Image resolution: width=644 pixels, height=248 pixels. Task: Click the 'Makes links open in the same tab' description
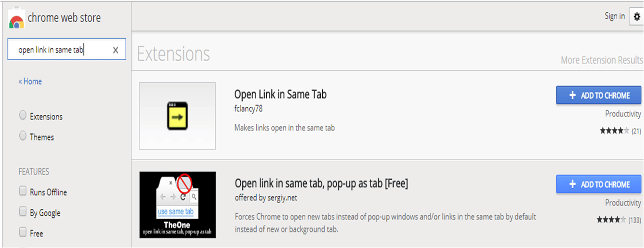[x=285, y=128]
